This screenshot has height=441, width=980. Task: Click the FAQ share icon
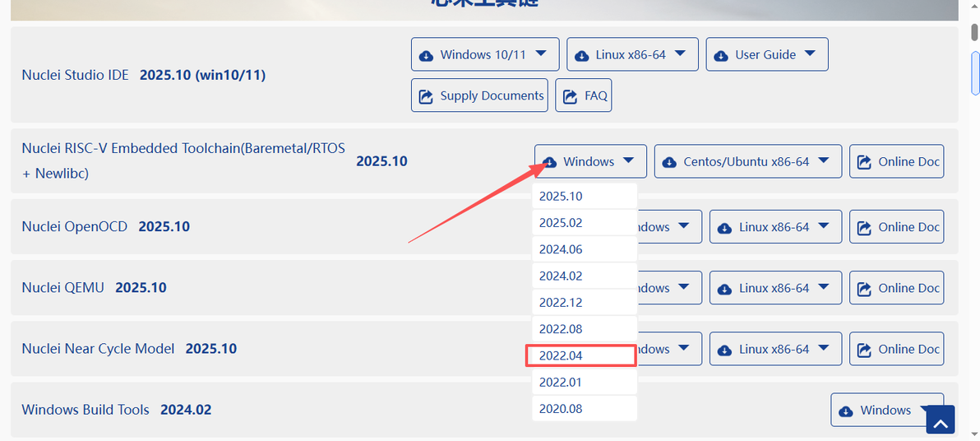(570, 96)
